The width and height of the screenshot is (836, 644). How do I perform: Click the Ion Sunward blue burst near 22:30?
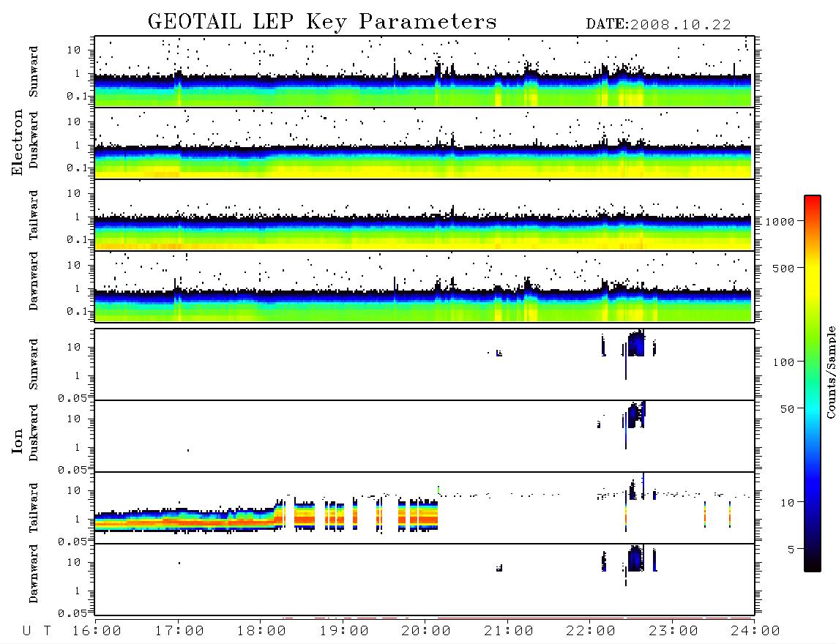(636, 344)
